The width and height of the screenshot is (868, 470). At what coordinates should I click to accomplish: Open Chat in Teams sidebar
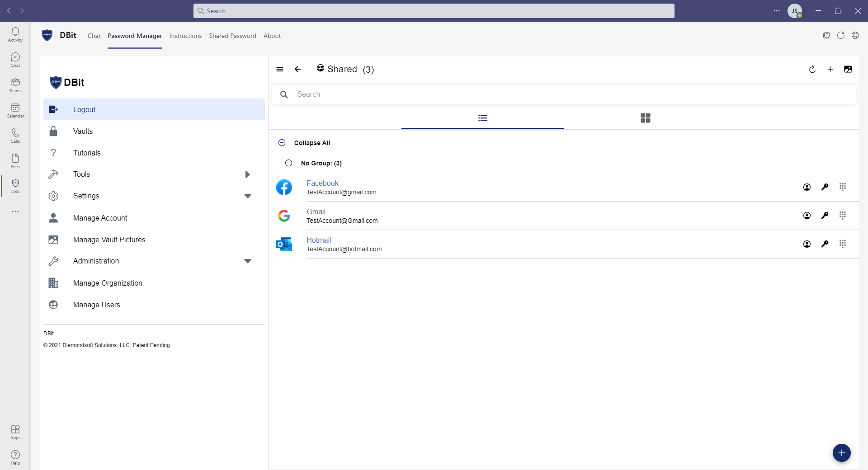[x=15, y=60]
